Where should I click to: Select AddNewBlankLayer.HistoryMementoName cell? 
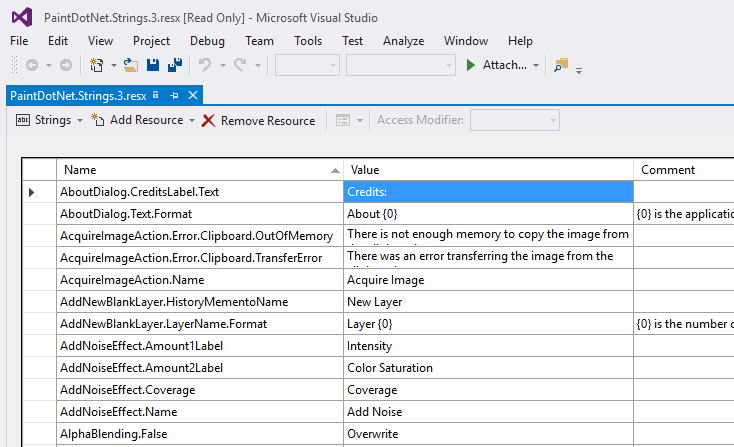(x=200, y=302)
